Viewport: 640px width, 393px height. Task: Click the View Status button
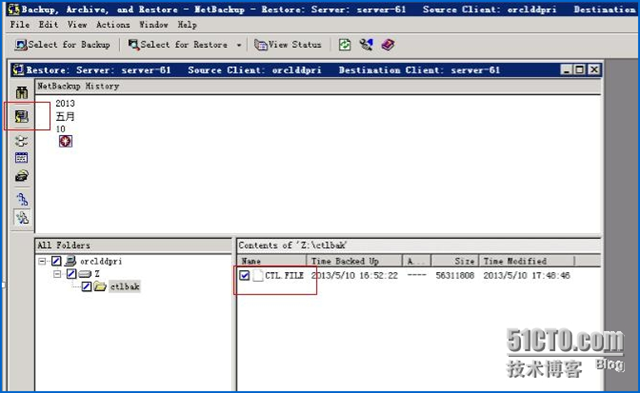[x=288, y=44]
